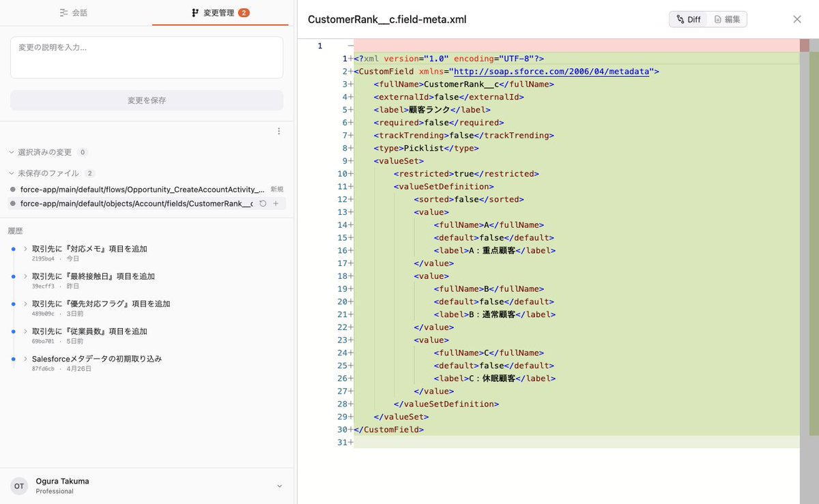Image resolution: width=819 pixels, height=504 pixels.
Task: Click the plus icon to stage CustomerRank file
Action: point(276,203)
